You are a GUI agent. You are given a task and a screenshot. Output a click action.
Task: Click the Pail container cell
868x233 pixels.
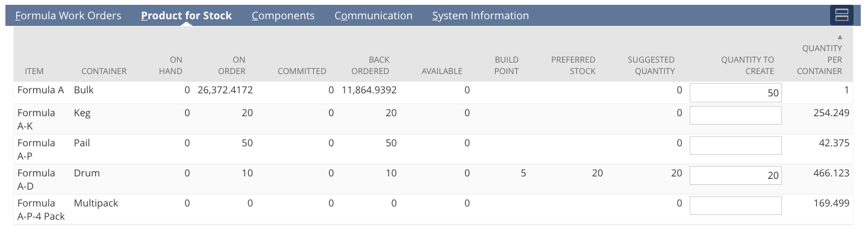[x=81, y=143]
